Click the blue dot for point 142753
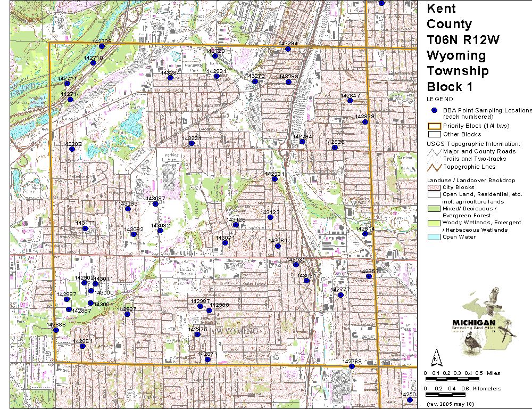The image size is (532, 409). (369, 276)
